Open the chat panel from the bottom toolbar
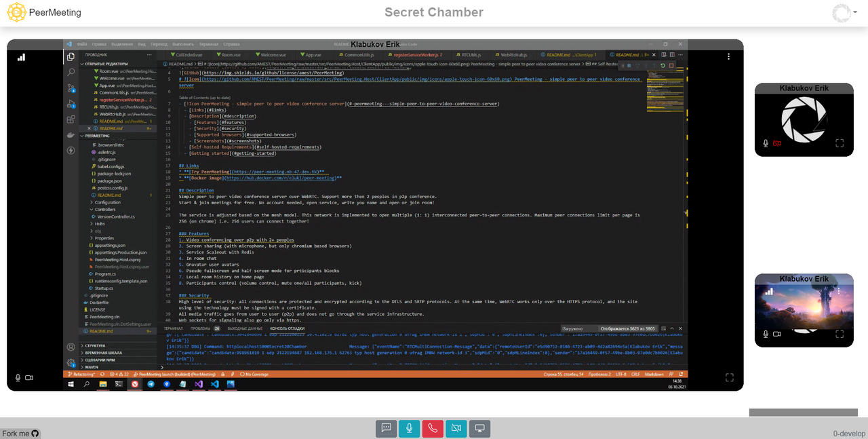 coord(386,428)
